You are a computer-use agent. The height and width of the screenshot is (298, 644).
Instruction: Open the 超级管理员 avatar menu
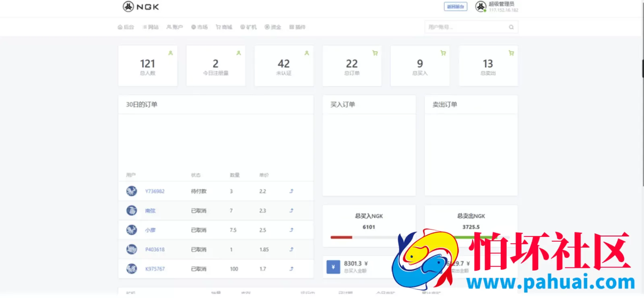coord(481,6)
